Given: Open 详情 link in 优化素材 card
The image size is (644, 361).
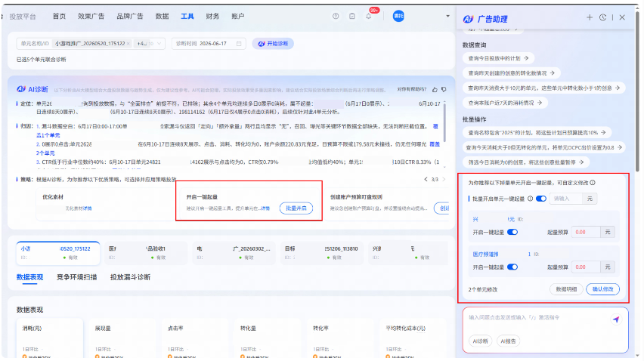Looking at the screenshot, I should pos(87,208).
